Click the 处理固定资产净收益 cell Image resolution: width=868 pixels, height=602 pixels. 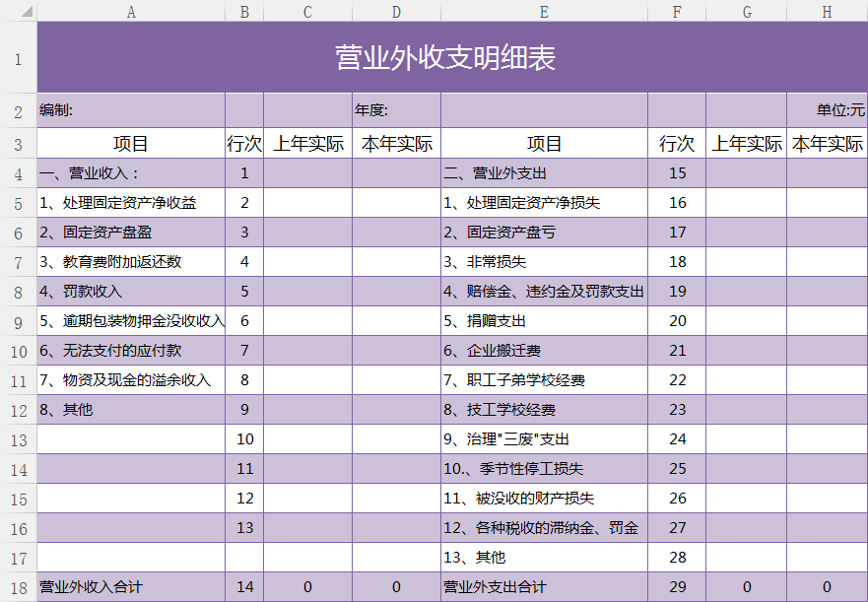tap(131, 203)
